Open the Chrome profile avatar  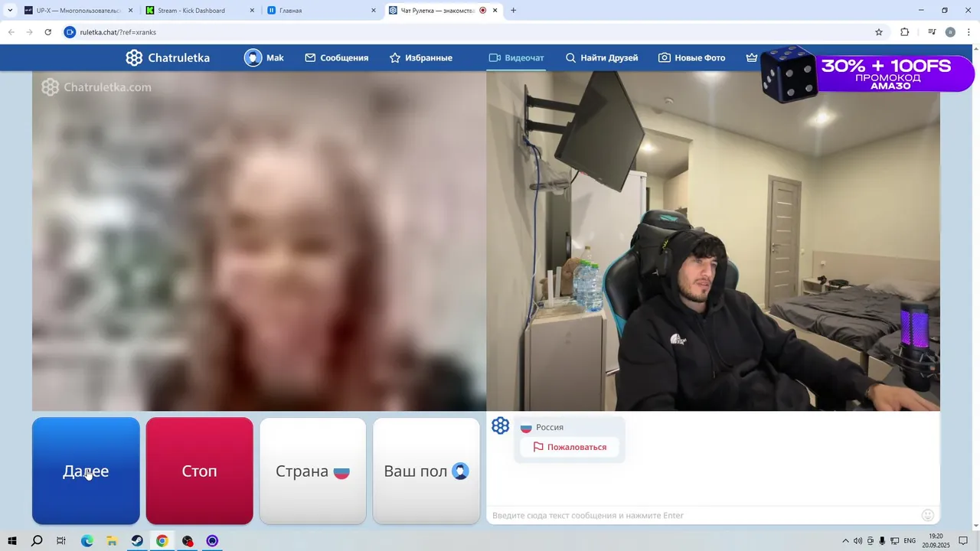950,32
